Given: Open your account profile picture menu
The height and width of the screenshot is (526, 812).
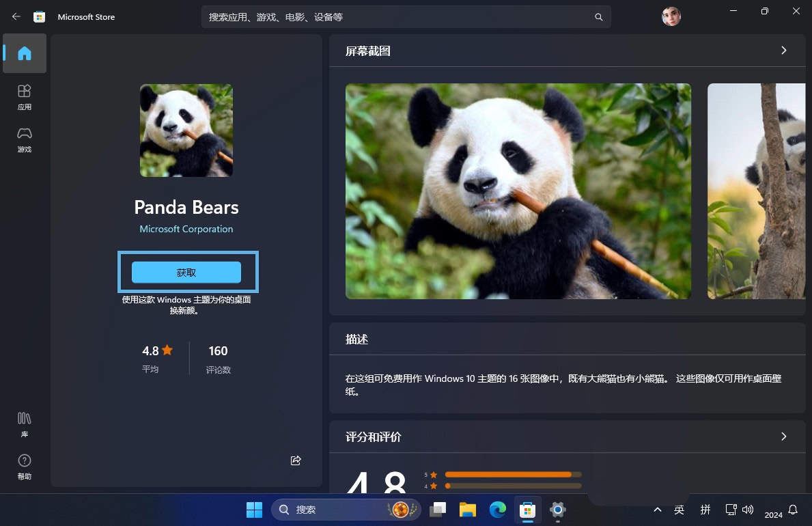Looking at the screenshot, I should pyautogui.click(x=671, y=16).
